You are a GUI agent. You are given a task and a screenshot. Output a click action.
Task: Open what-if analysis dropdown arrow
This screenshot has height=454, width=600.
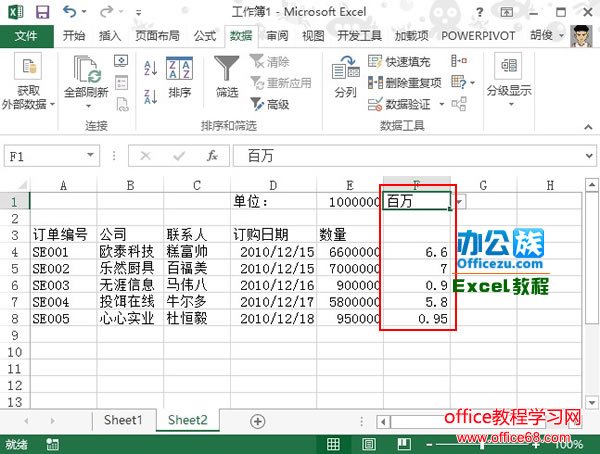coord(473,83)
